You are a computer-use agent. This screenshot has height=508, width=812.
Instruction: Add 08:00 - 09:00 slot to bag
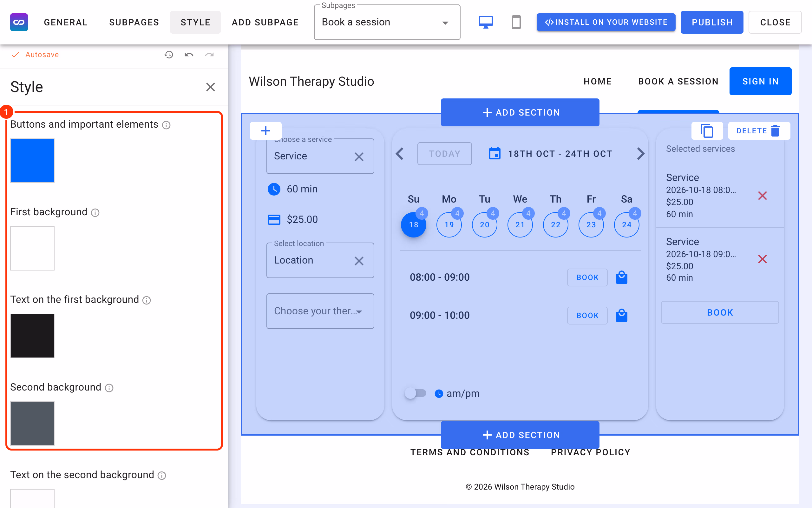(x=621, y=277)
